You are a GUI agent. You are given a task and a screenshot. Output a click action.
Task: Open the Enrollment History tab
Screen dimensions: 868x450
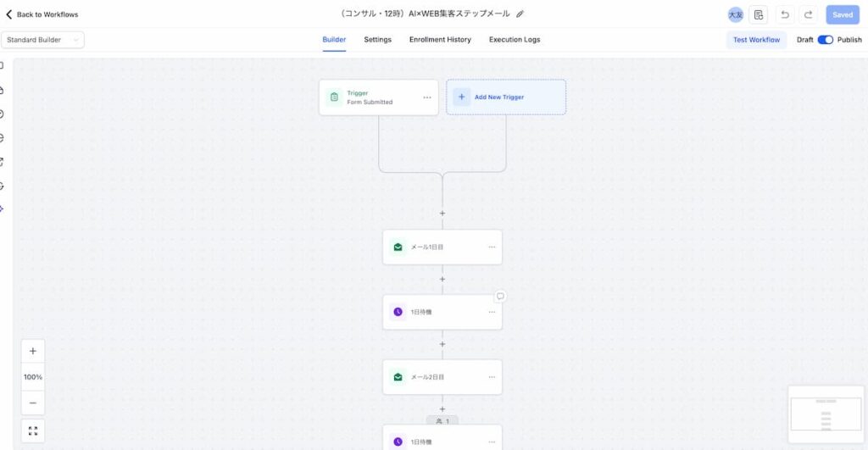tap(440, 40)
